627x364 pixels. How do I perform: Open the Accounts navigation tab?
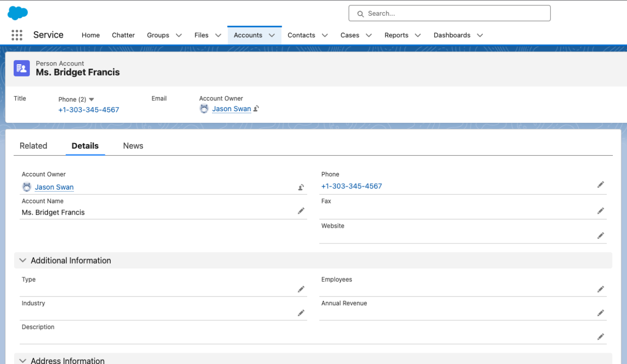click(x=248, y=35)
